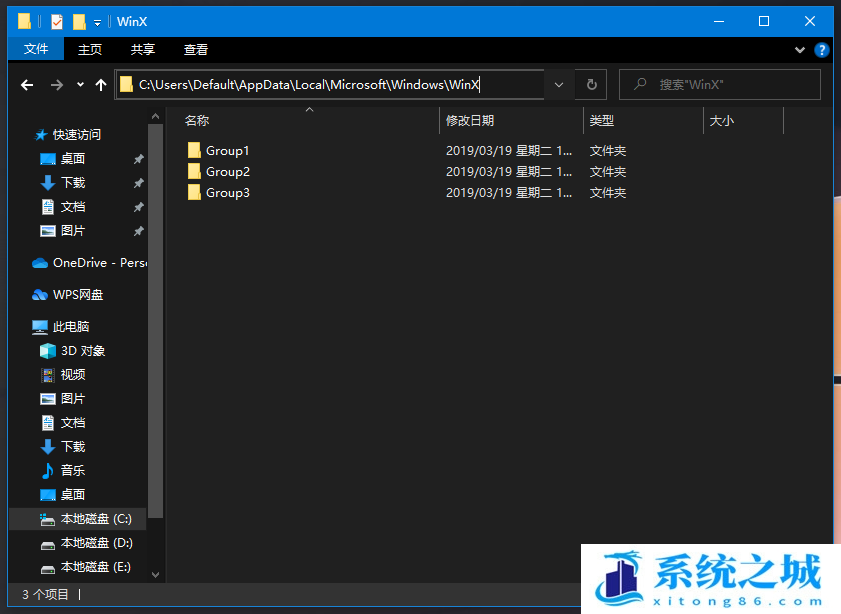Click the pin icon beside pinned 文档
The height and width of the screenshot is (614, 841).
pyautogui.click(x=138, y=207)
